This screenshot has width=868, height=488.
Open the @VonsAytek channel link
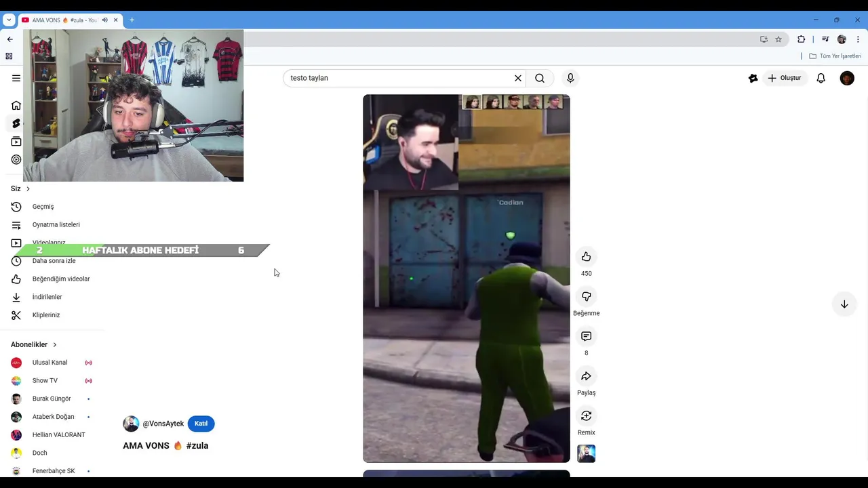coord(163,424)
